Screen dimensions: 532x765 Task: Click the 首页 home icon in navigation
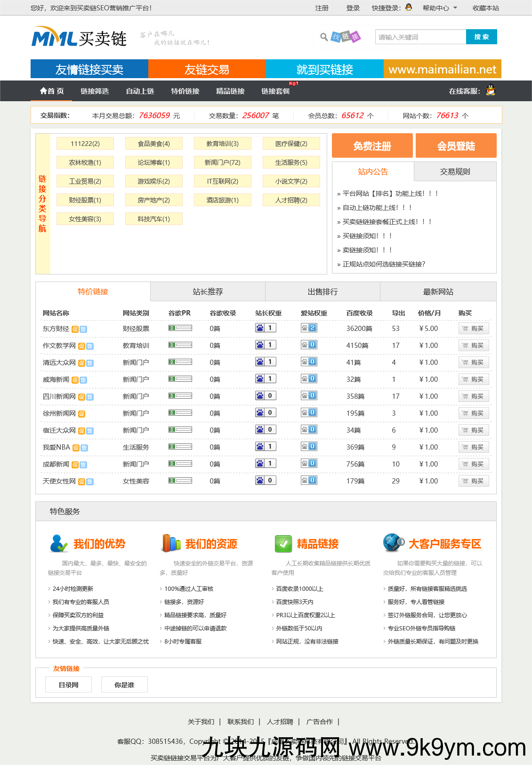[x=43, y=91]
